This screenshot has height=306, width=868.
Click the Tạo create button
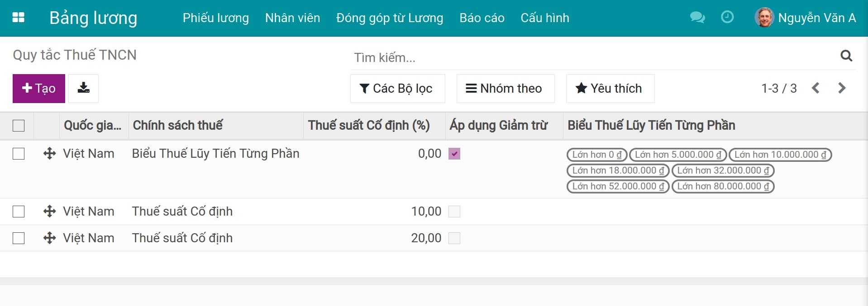[x=38, y=88]
